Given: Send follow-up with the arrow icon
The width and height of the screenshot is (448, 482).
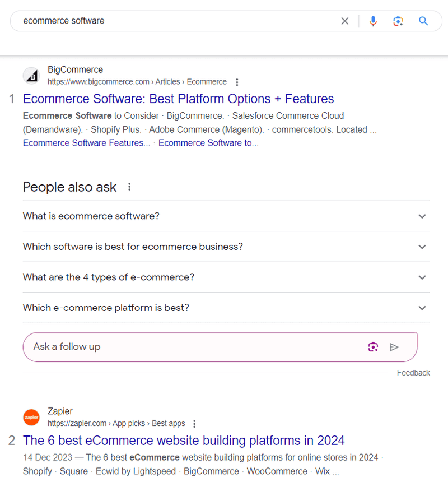Looking at the screenshot, I should (x=394, y=347).
